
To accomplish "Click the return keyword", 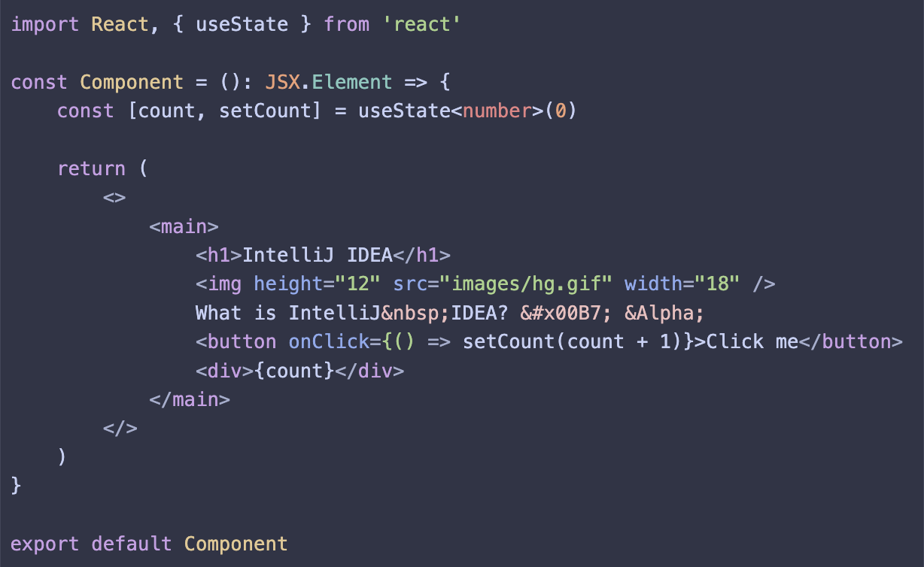I will point(91,168).
